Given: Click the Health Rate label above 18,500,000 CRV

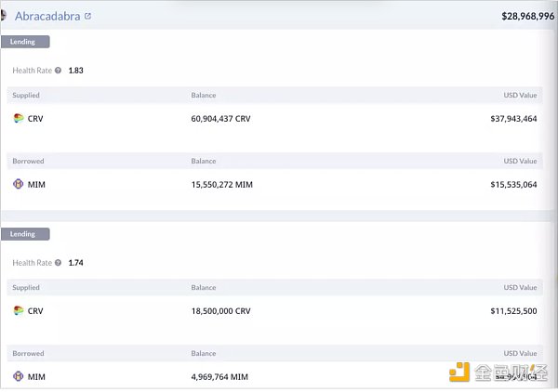Looking at the screenshot, I should (32, 263).
